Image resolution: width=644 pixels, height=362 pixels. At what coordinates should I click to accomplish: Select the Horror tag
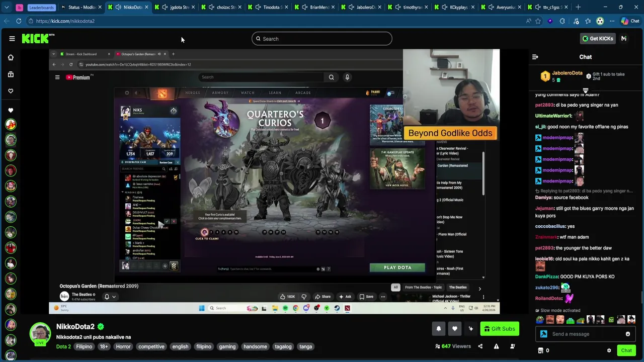[123, 346]
